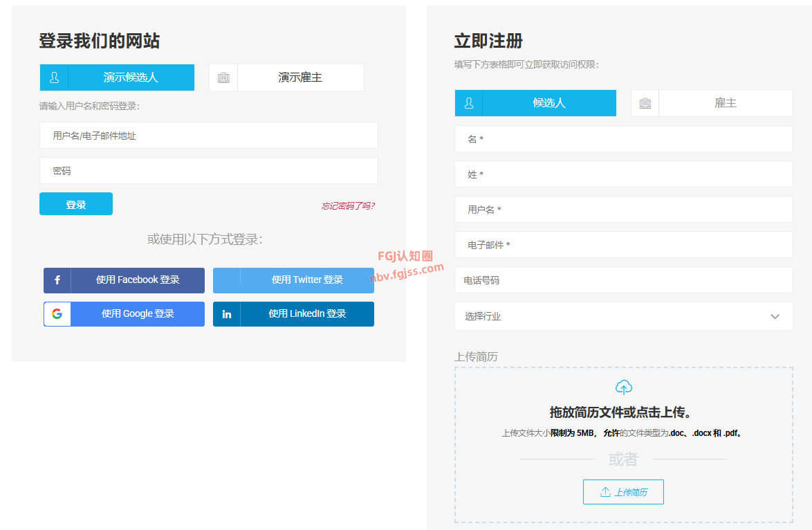Click the LinkedIn icon on LinkedIn login button
The width and height of the screenshot is (812, 530).
coord(226,313)
